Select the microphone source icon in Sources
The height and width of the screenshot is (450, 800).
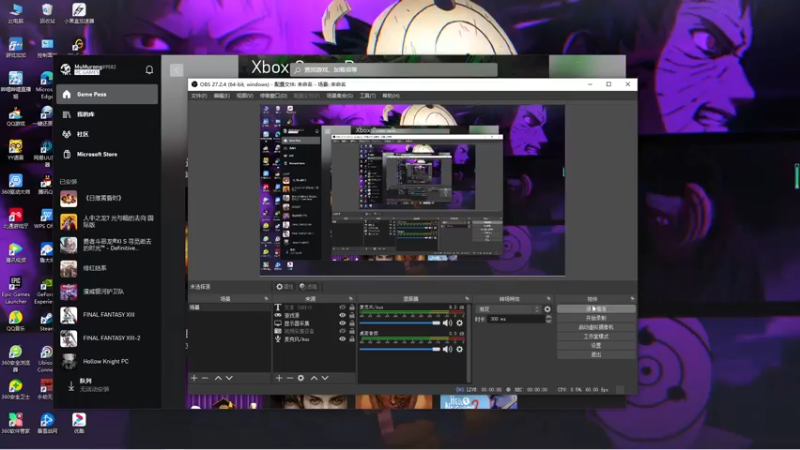278,339
